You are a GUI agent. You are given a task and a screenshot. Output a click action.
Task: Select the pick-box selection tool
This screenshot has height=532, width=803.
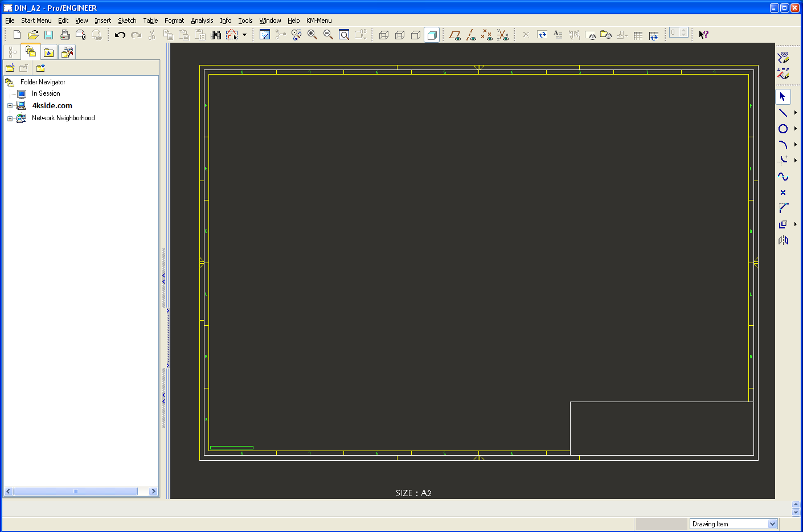tap(232, 35)
